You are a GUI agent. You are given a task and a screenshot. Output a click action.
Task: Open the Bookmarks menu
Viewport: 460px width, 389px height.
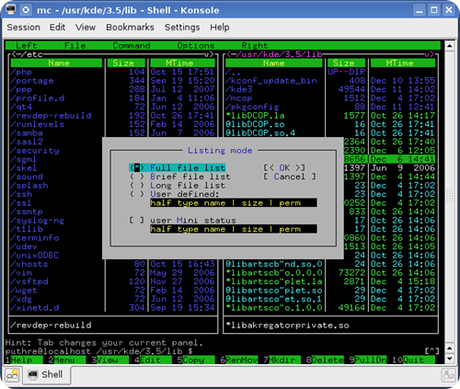(130, 27)
